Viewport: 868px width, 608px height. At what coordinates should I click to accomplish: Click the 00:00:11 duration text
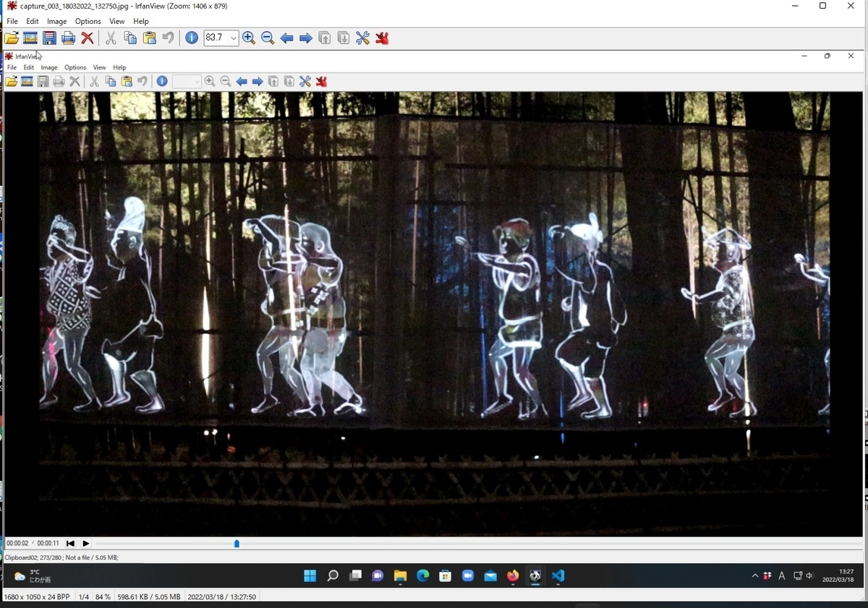pos(48,544)
